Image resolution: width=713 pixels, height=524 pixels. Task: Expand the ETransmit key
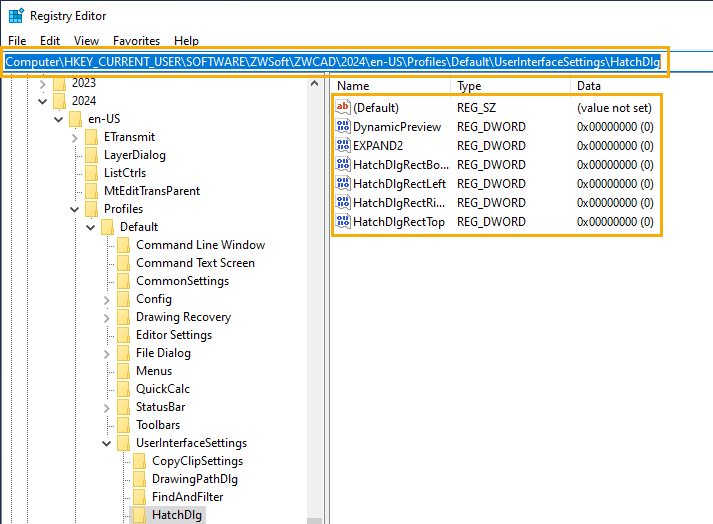[x=75, y=137]
